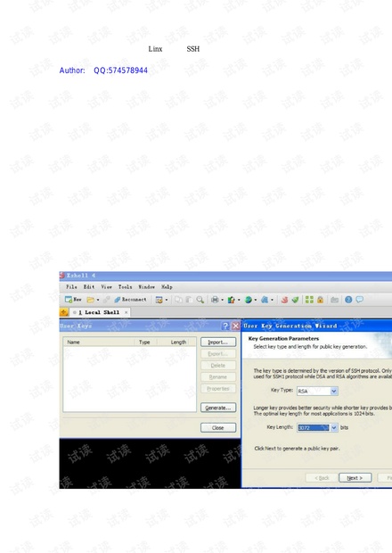Expand the arrow beside the globe icon

[256, 300]
